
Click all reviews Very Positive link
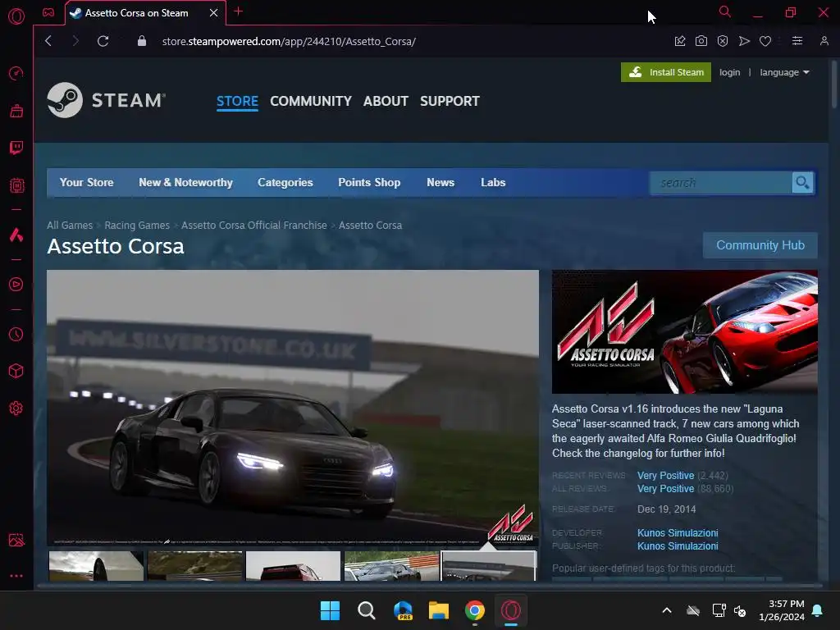pyautogui.click(x=666, y=489)
